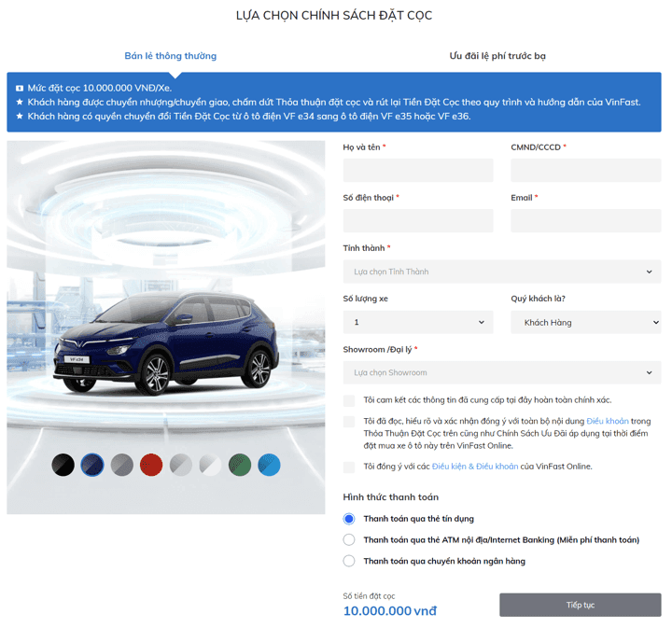Click the Họ và tên input field

pos(418,170)
